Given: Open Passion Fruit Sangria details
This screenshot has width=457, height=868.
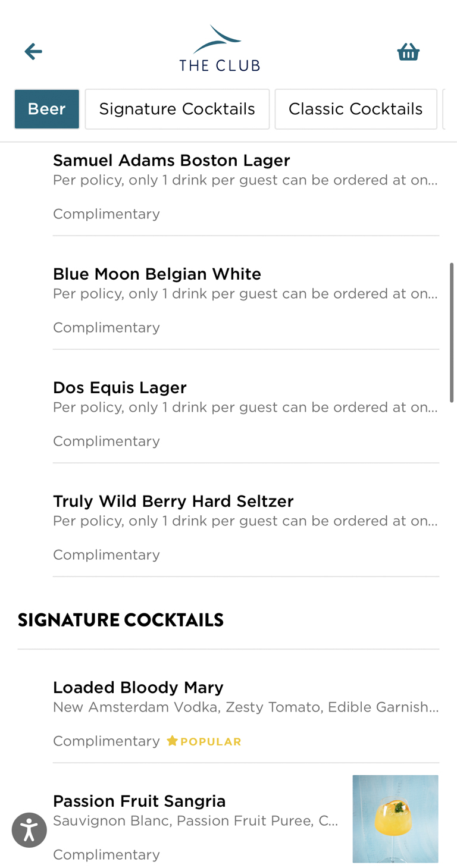Looking at the screenshot, I should coord(139,801).
